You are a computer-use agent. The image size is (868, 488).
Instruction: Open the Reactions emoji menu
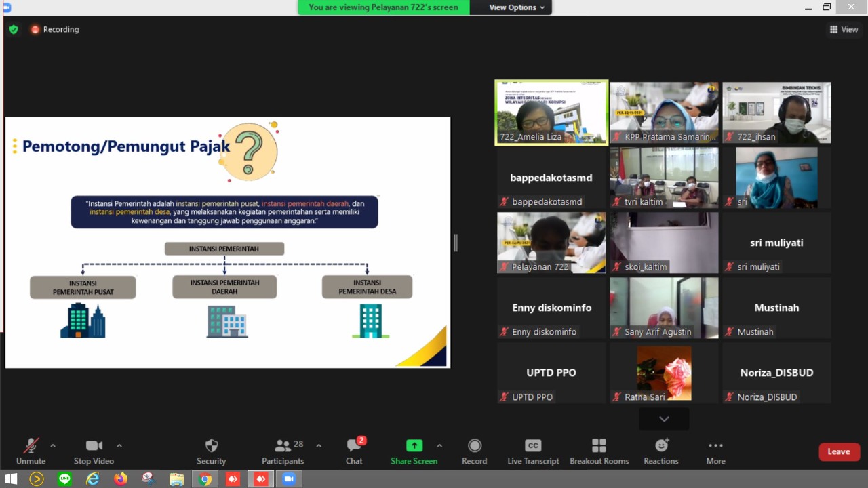point(660,451)
